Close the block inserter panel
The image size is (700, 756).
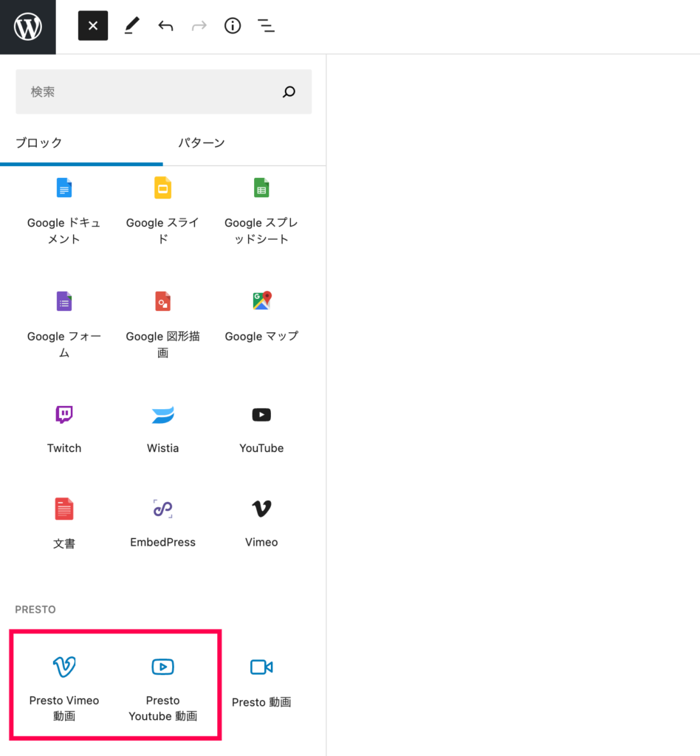coord(93,26)
